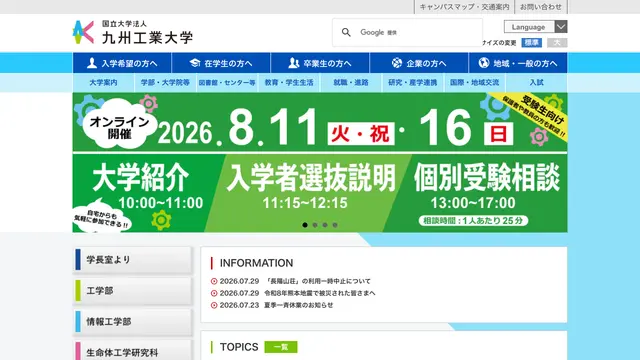This screenshot has width=640, height=360.
Task: Select 国際・地域交流 tab
Action: point(475,82)
